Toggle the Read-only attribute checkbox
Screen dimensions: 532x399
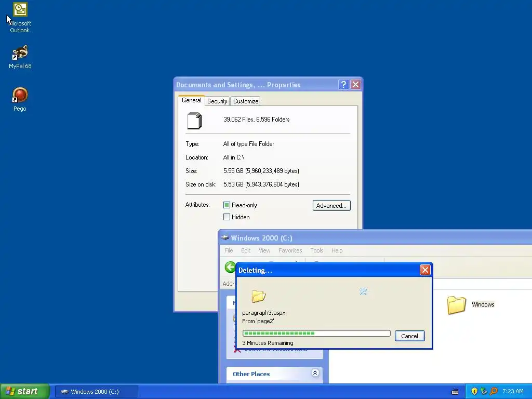227,205
